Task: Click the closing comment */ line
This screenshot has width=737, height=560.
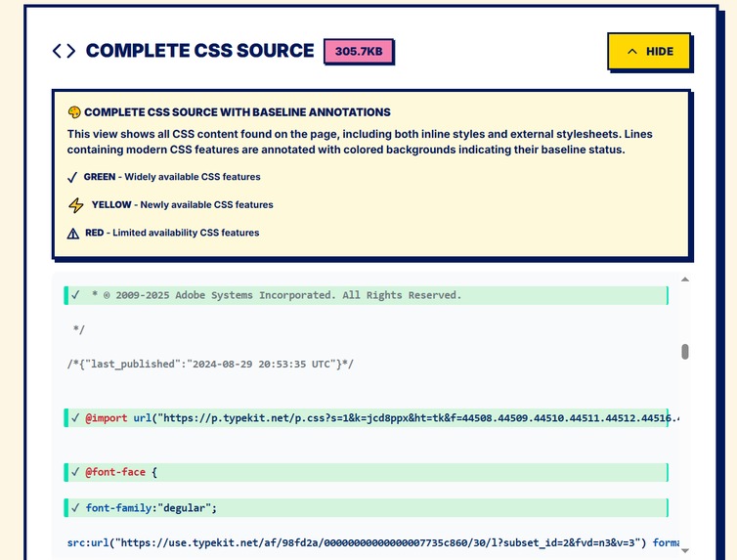Action: click(78, 329)
